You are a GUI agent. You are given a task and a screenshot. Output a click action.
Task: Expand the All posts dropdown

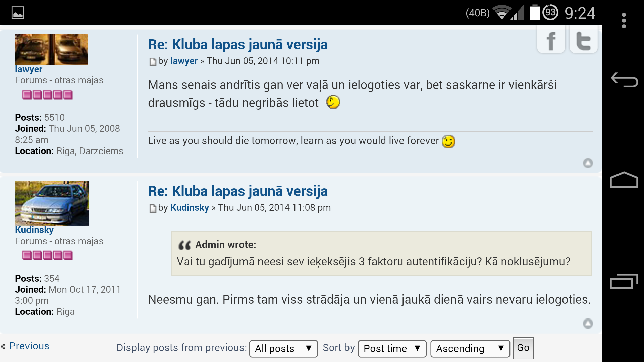(x=283, y=349)
